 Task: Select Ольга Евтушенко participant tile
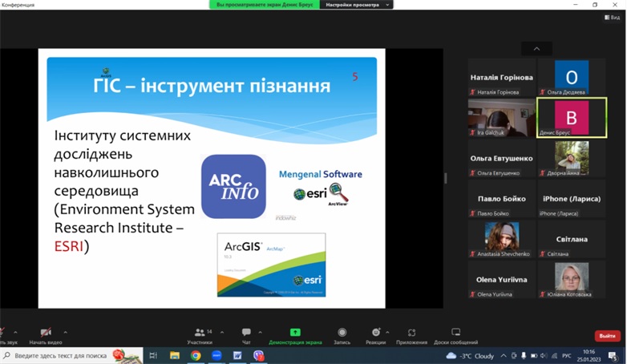pos(501,159)
